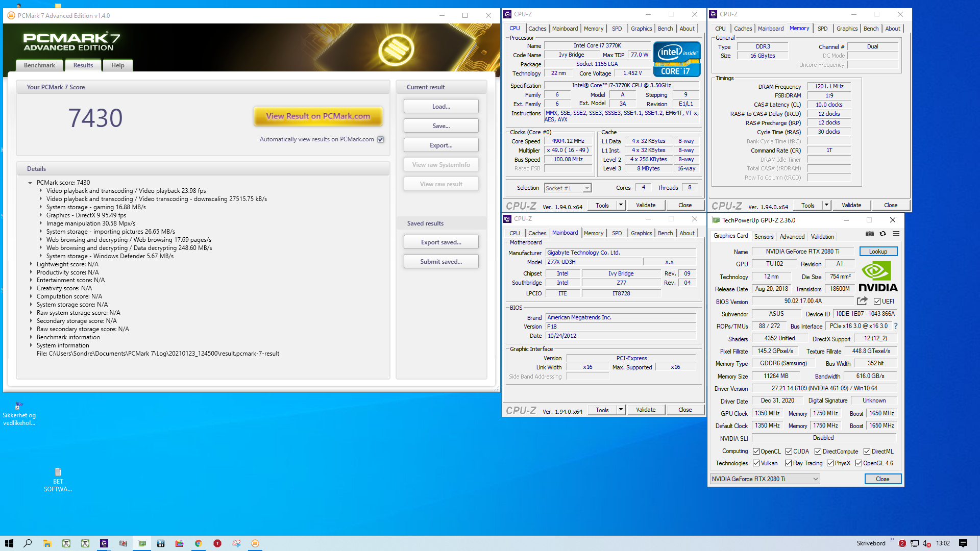
Task: Click the red notification badge icon in the tray
Action: (902, 543)
